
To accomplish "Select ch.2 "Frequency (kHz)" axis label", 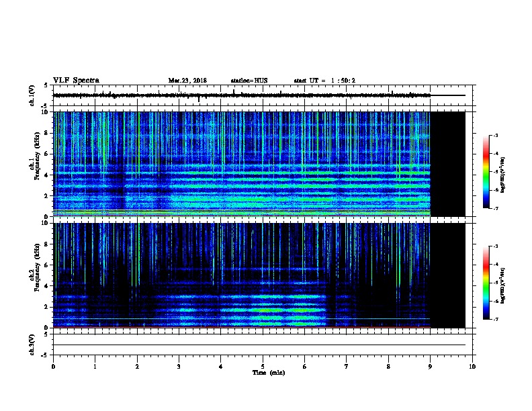I will (x=37, y=267).
